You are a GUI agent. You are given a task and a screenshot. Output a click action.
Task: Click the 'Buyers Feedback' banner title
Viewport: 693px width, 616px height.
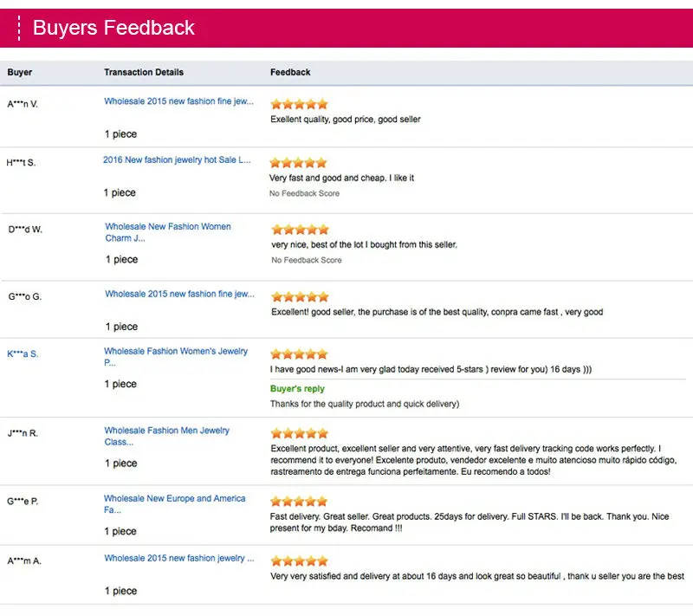tap(113, 28)
